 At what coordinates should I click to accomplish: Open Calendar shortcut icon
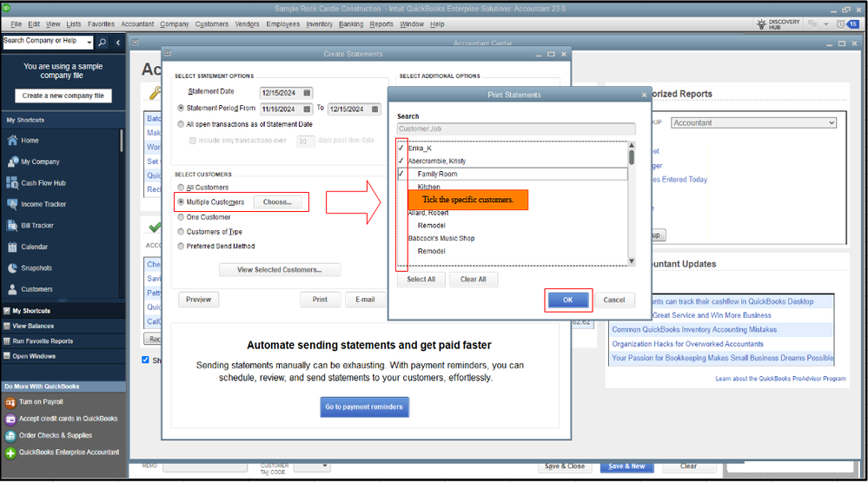[x=12, y=247]
